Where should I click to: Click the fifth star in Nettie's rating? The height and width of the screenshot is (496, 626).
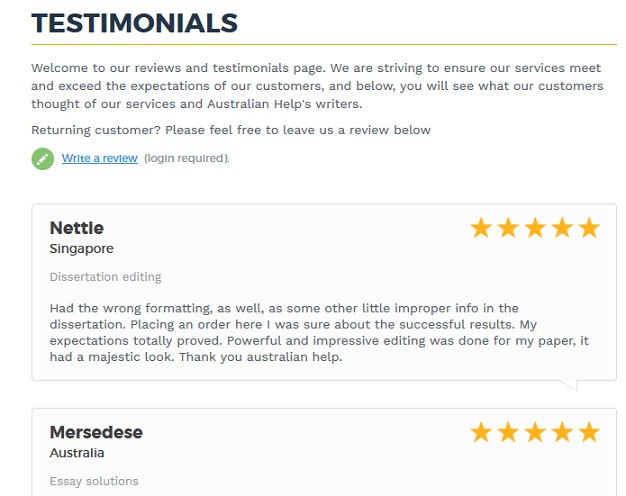(x=589, y=228)
